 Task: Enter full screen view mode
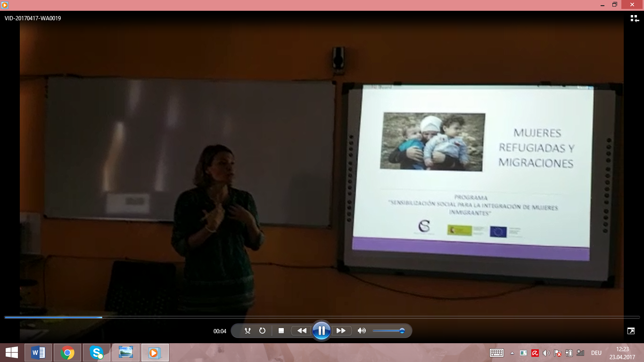point(631,331)
